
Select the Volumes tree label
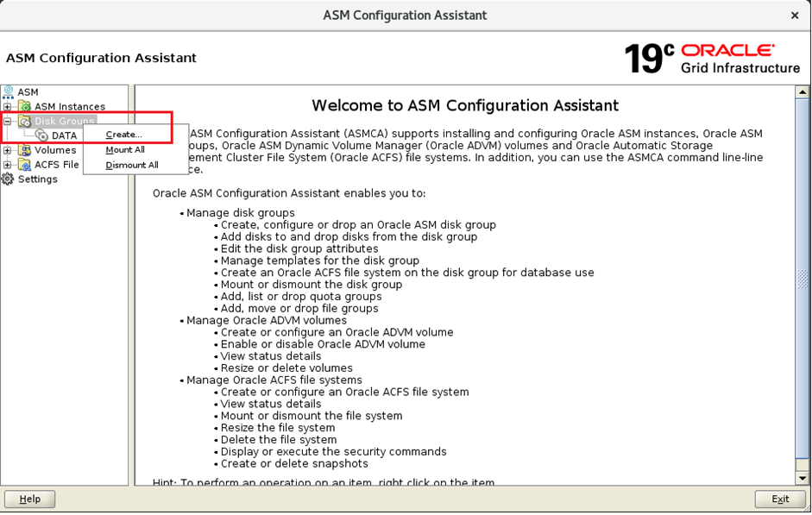coord(55,150)
